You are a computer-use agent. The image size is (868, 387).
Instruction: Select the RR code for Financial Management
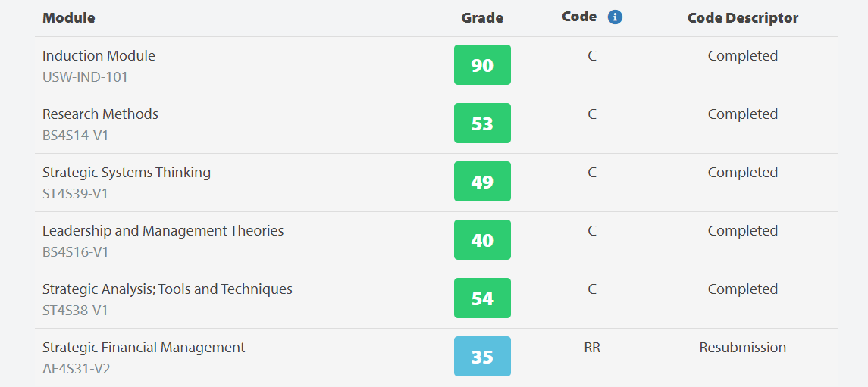coord(592,347)
